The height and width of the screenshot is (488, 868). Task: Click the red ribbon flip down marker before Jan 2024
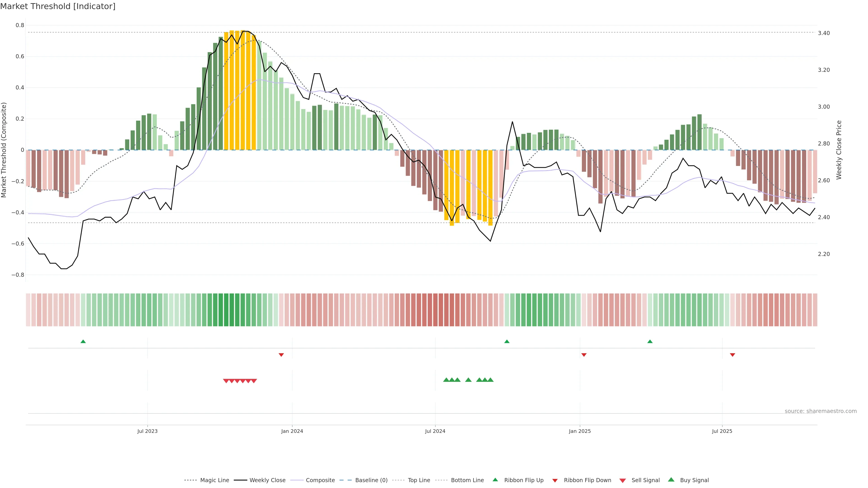click(x=281, y=355)
